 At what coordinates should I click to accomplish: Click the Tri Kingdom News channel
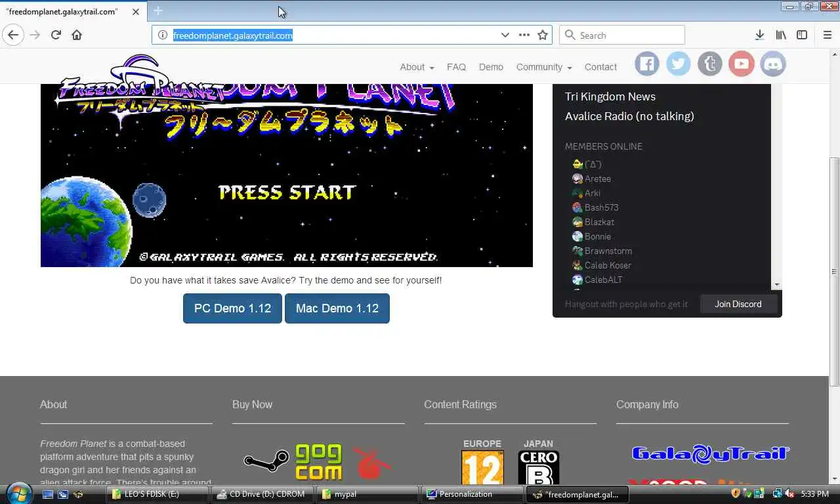[610, 96]
